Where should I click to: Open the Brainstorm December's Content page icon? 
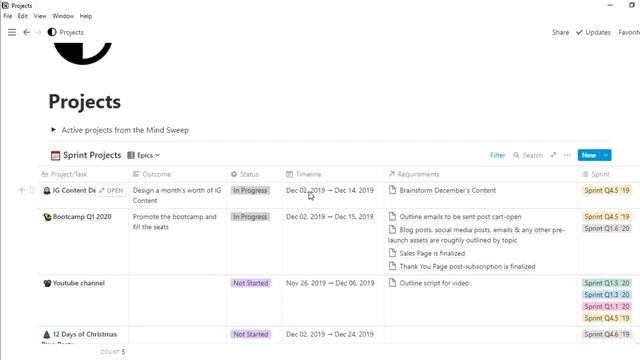[x=392, y=190]
